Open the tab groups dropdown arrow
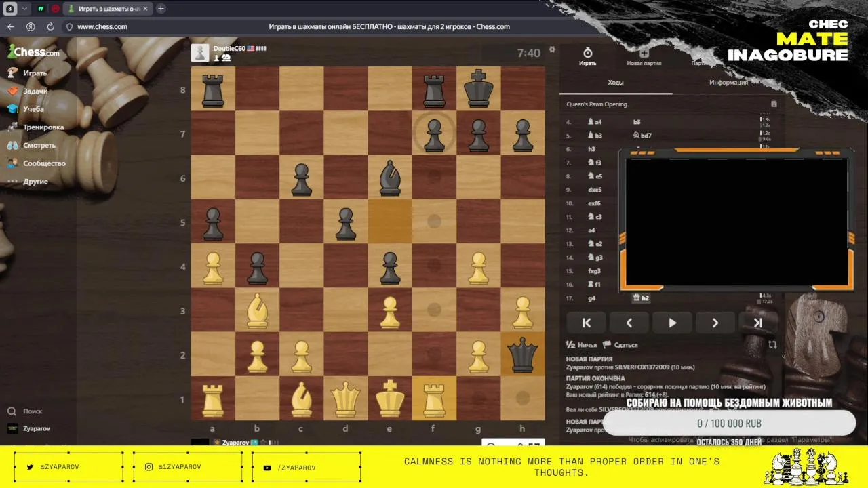 pos(25,9)
